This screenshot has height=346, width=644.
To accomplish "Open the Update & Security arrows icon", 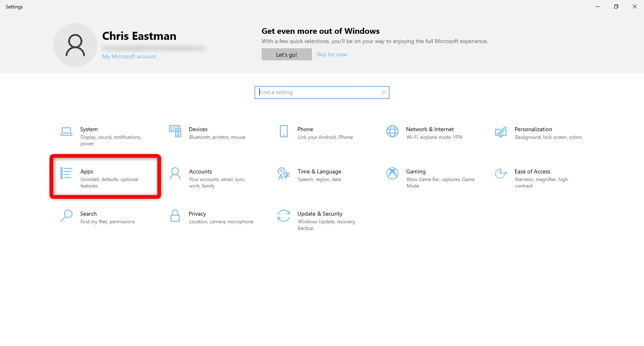I will 284,216.
